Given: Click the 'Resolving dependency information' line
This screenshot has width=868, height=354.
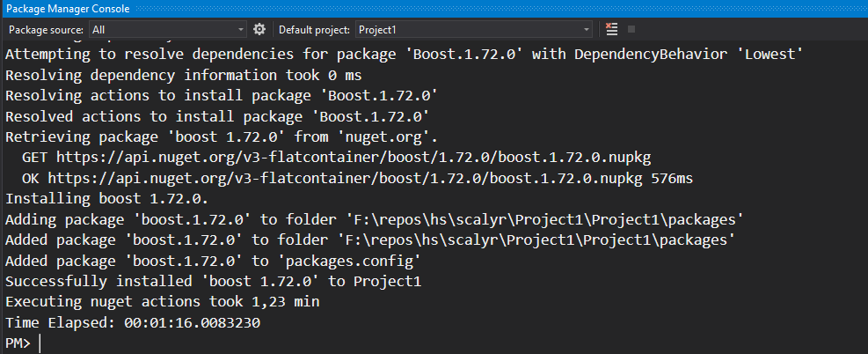Looking at the screenshot, I should [x=183, y=75].
